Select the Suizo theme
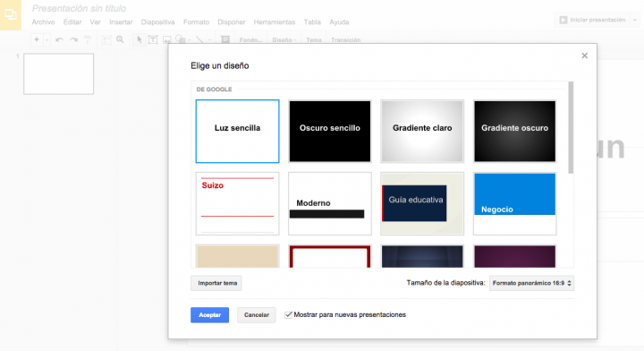 tap(237, 203)
